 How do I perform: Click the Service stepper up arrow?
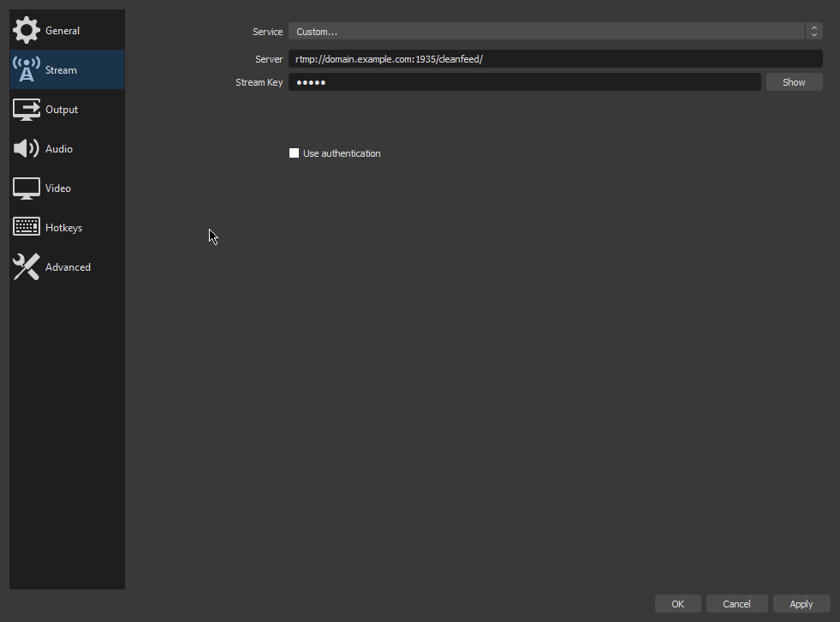[x=813, y=27]
